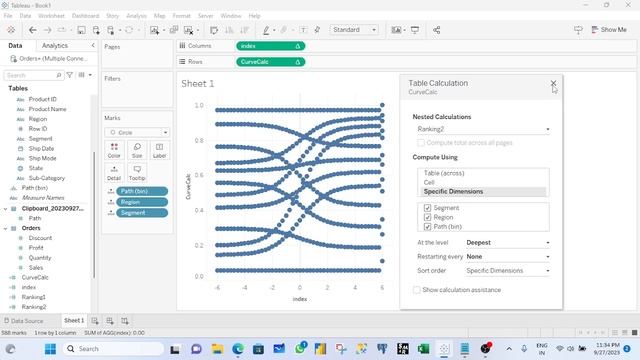
Task: Toggle the Region checkbox
Action: pyautogui.click(x=427, y=217)
